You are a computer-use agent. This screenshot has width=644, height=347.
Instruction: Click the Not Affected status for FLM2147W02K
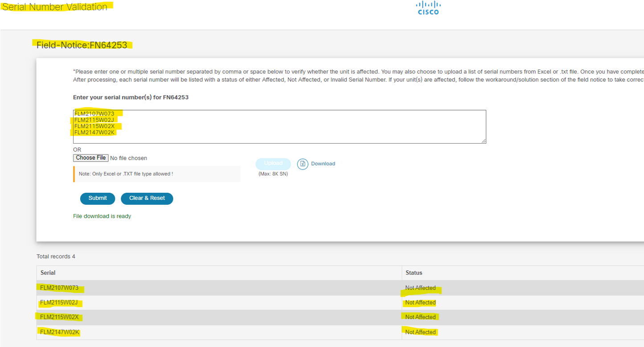420,332
